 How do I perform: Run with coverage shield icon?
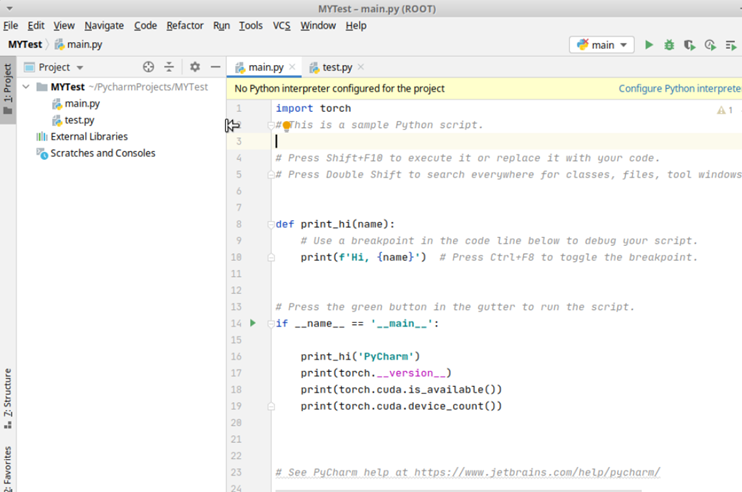point(689,45)
